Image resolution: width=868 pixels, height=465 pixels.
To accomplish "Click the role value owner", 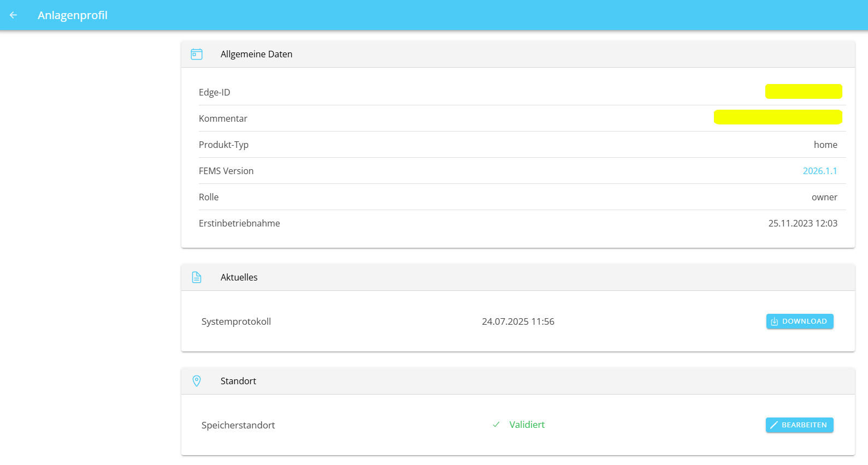I will 824,197.
